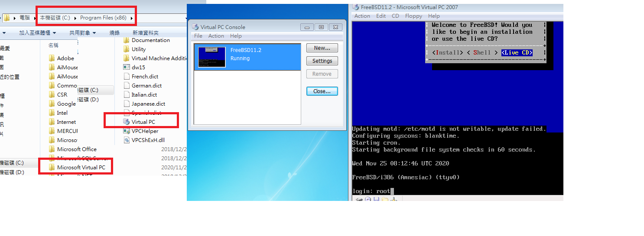This screenshot has width=644, height=236.
Task: Click the floppy disk status icon
Action: [x=376, y=199]
